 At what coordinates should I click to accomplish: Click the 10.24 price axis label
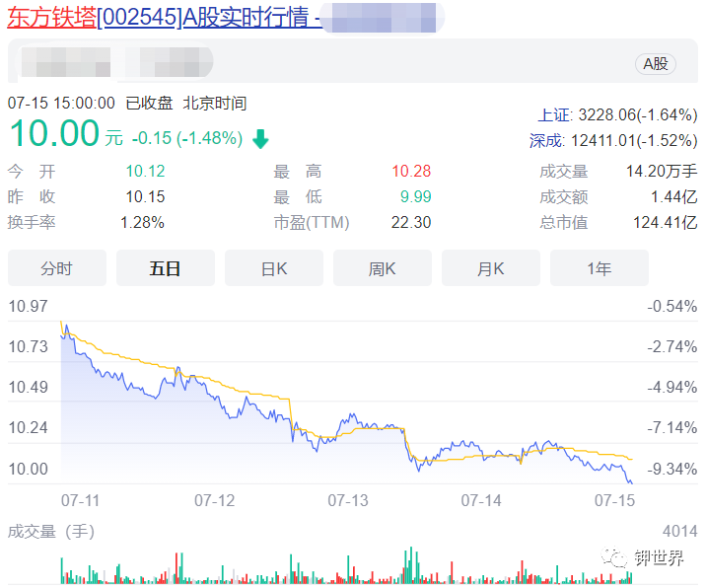pyautogui.click(x=28, y=427)
